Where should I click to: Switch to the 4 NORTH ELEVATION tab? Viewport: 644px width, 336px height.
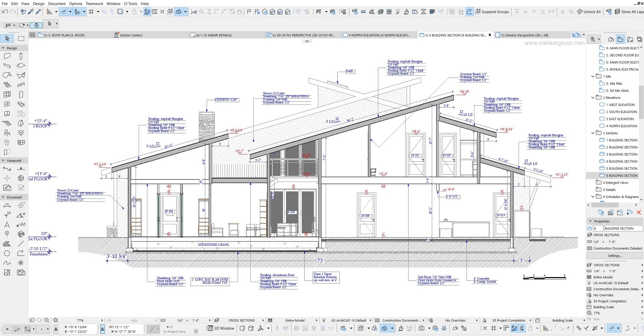pyautogui.click(x=379, y=35)
